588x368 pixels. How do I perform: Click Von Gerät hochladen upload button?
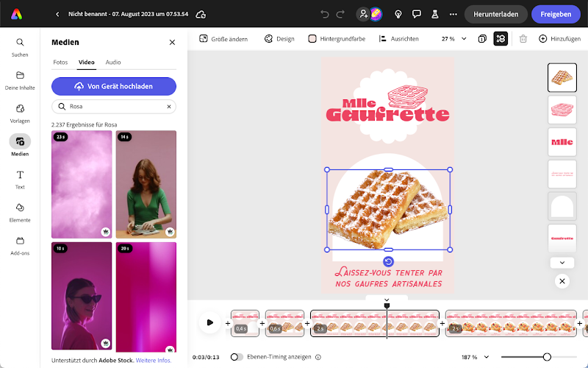pos(114,86)
